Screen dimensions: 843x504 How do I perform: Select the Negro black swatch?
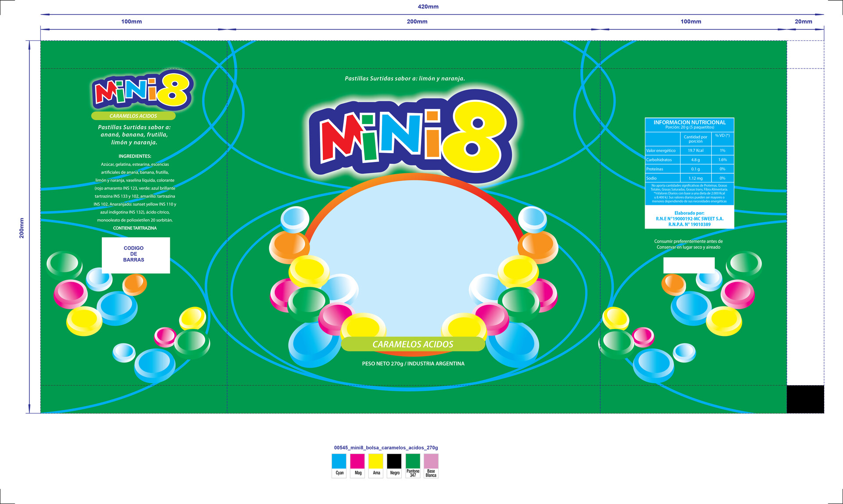[394, 461]
